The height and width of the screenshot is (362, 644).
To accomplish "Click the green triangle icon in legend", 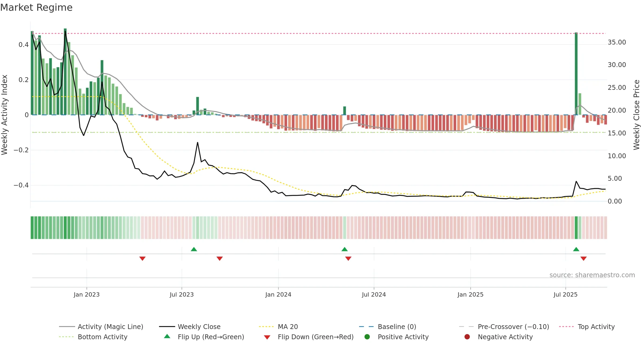I will [x=167, y=336].
